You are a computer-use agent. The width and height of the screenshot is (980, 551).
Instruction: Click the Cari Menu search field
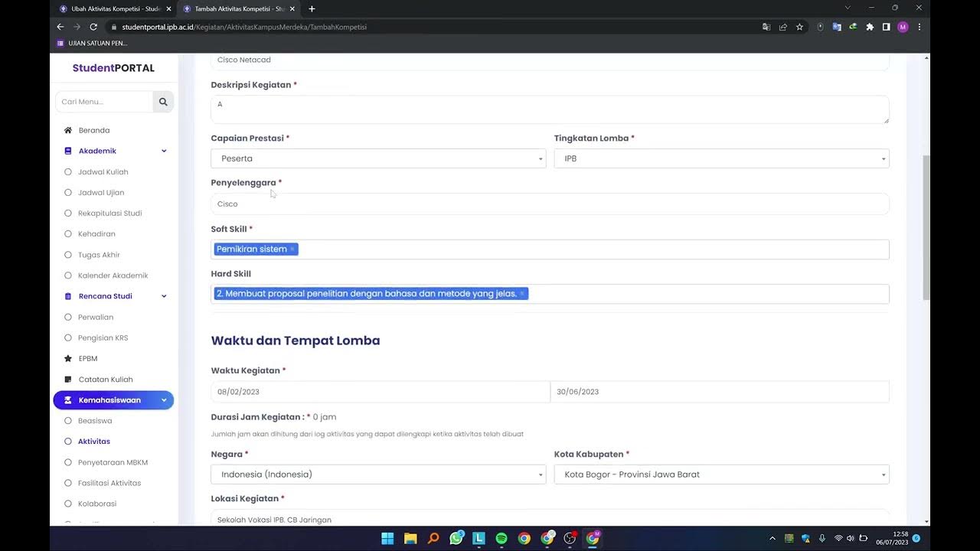[104, 102]
